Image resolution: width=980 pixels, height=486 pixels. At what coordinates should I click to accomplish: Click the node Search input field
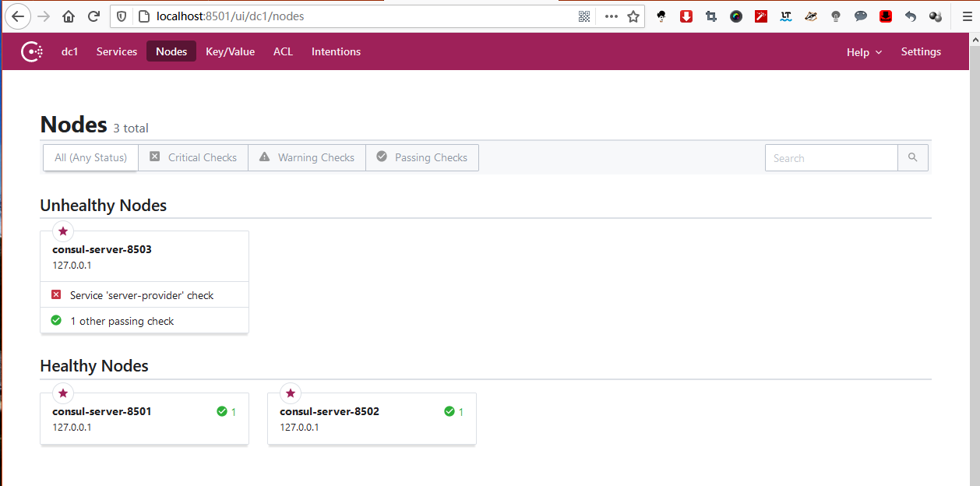(831, 157)
